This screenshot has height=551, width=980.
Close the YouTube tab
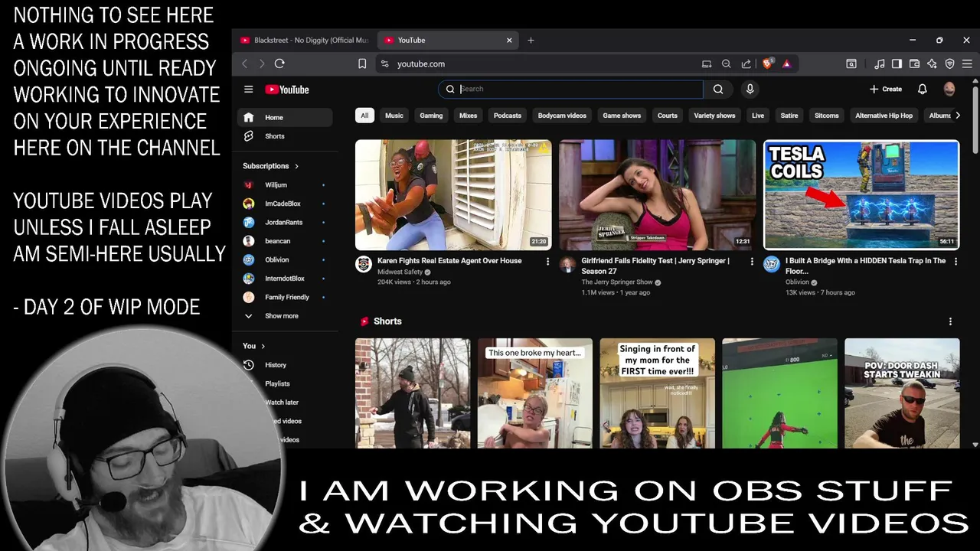click(509, 40)
